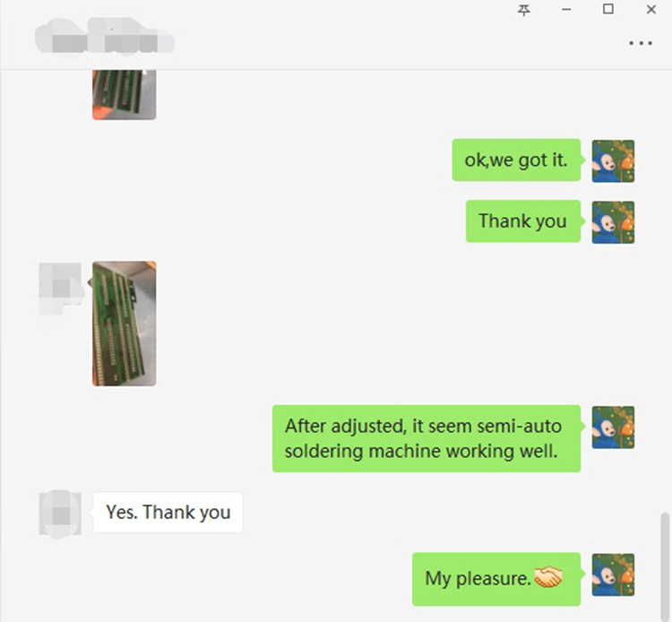Click the blurred contact avatar beside 'Yes. Thank you'
Image resolution: width=672 pixels, height=622 pixels.
click(60, 514)
